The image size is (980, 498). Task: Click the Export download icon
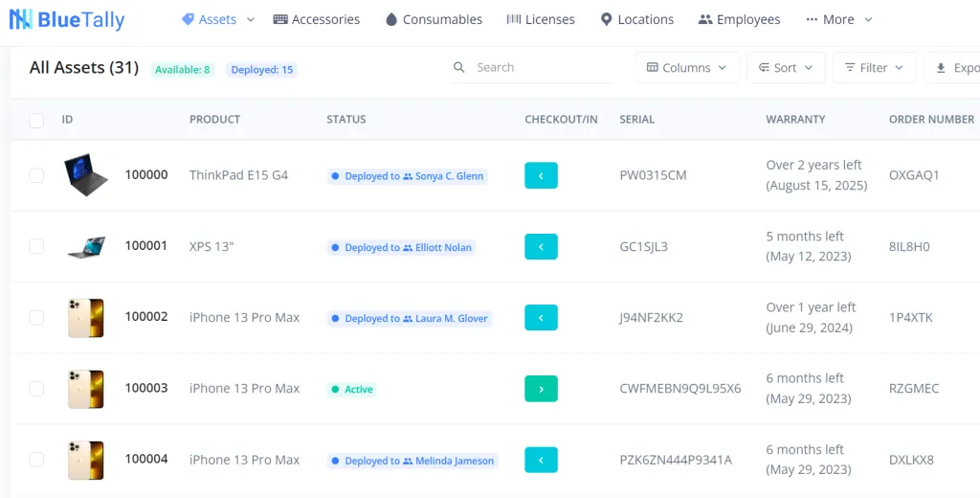pyautogui.click(x=941, y=68)
